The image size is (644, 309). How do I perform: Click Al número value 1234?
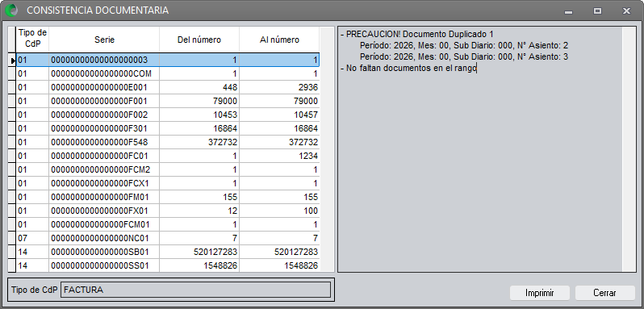279,157
